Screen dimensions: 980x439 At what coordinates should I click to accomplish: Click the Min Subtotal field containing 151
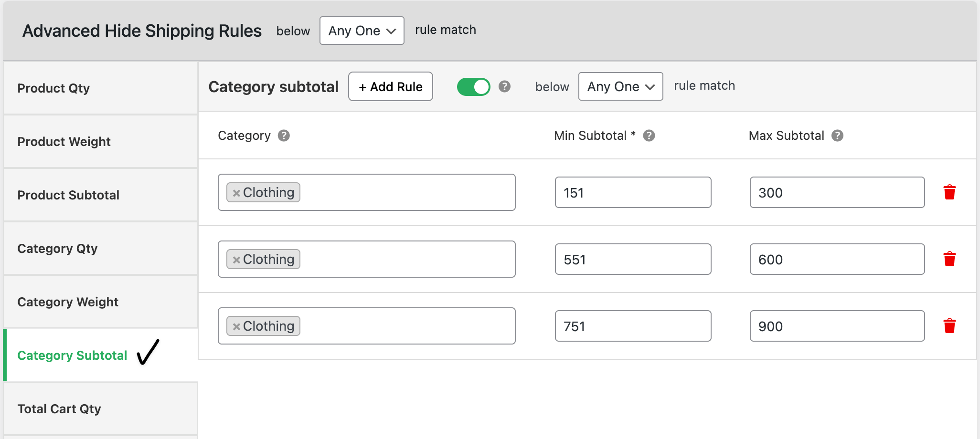coord(633,192)
